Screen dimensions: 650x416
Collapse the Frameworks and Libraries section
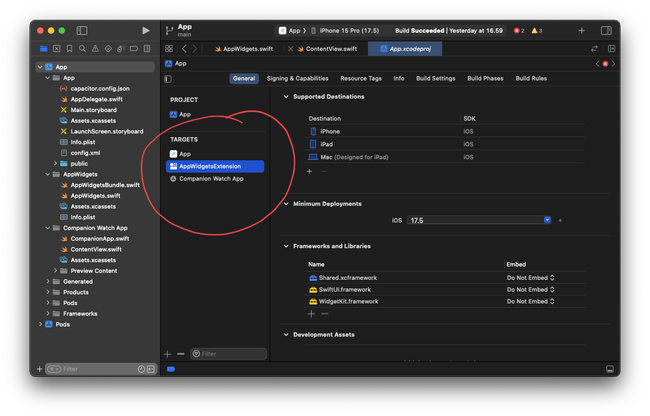click(x=286, y=246)
